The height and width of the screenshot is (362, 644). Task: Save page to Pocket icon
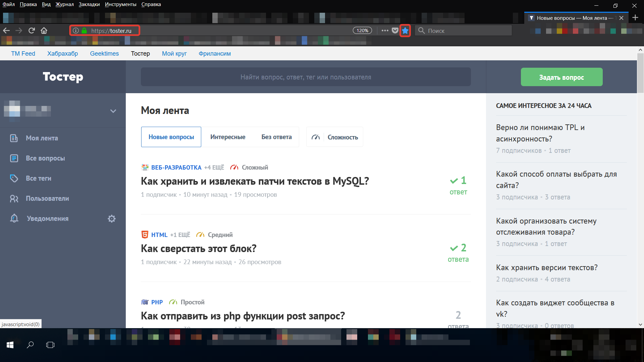(395, 31)
